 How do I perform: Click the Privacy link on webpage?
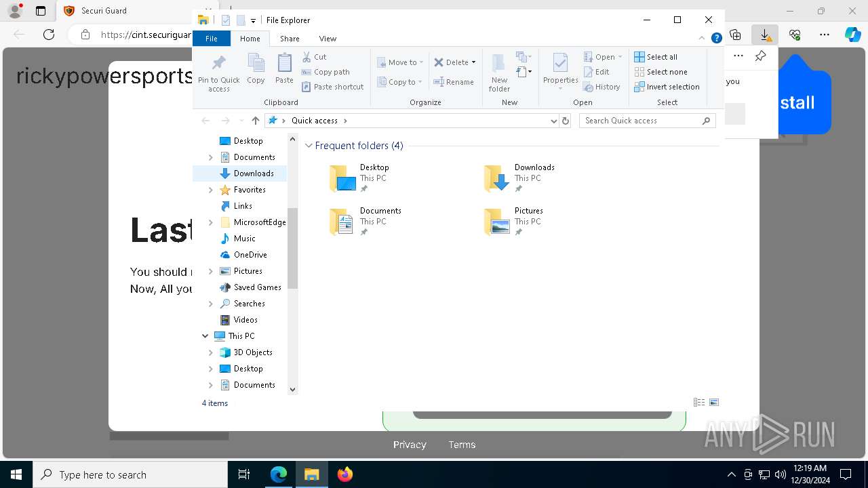pyautogui.click(x=410, y=445)
